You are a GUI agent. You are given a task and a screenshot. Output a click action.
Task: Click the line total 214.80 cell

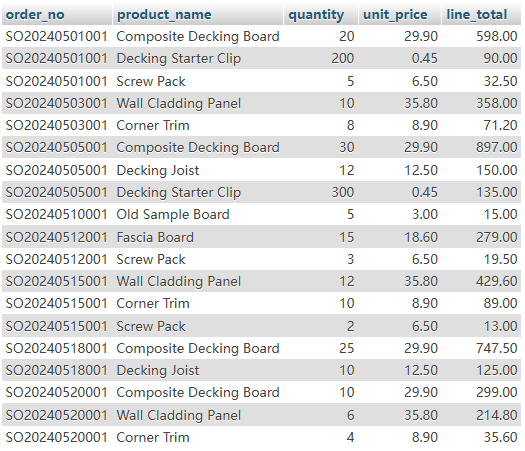[x=497, y=415]
